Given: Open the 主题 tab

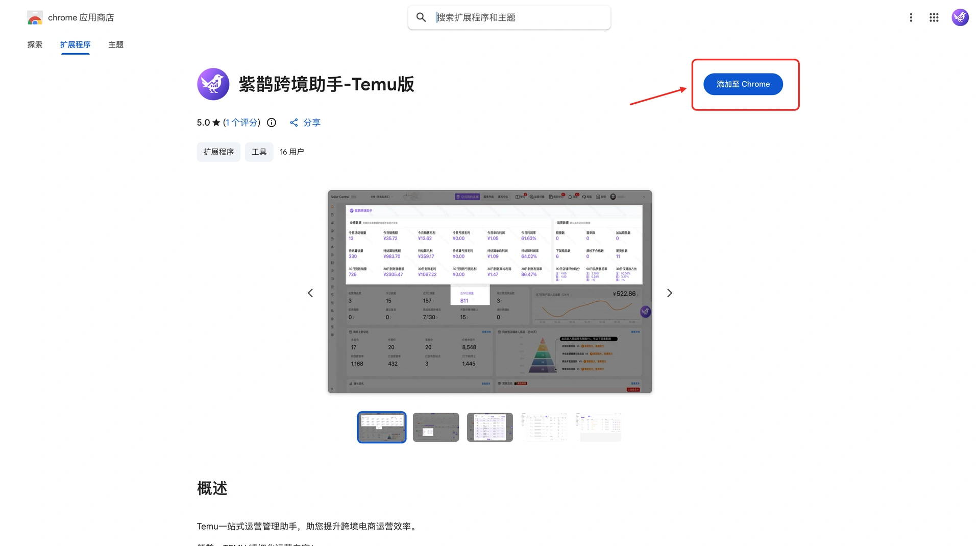Looking at the screenshot, I should [116, 45].
